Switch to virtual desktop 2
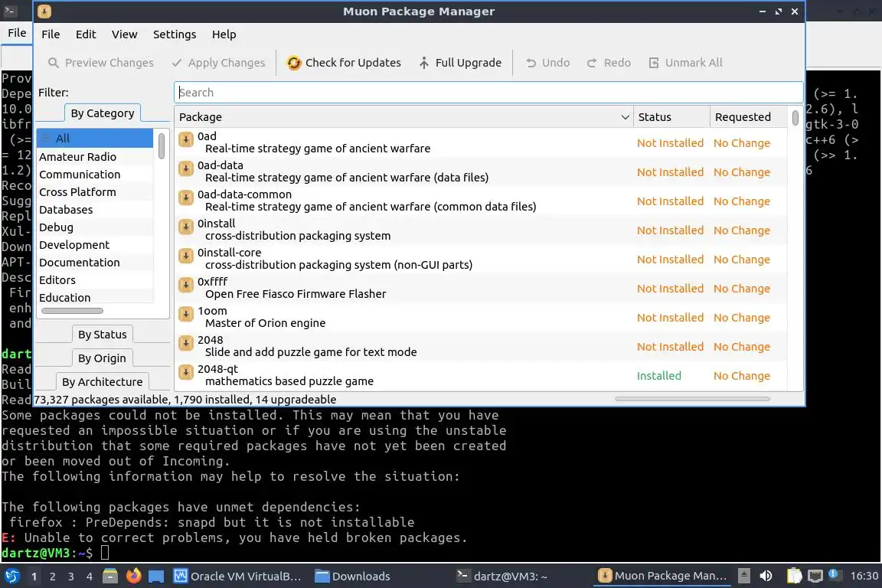Viewport: 882px width, 588px height. point(52,577)
